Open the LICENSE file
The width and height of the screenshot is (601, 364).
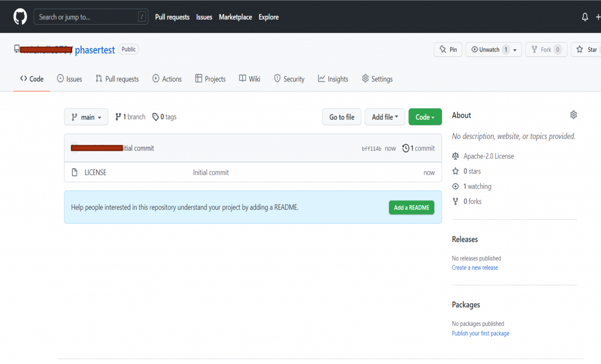(96, 172)
